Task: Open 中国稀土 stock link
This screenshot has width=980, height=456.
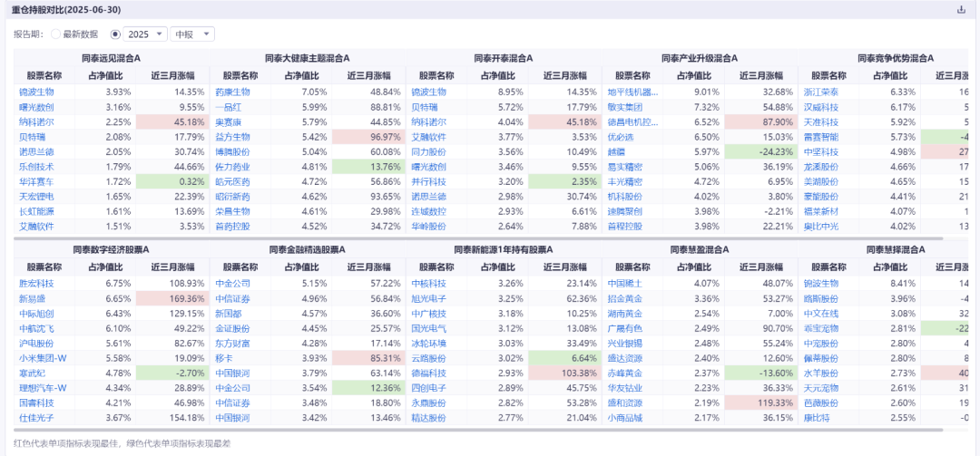Action: pos(625,284)
